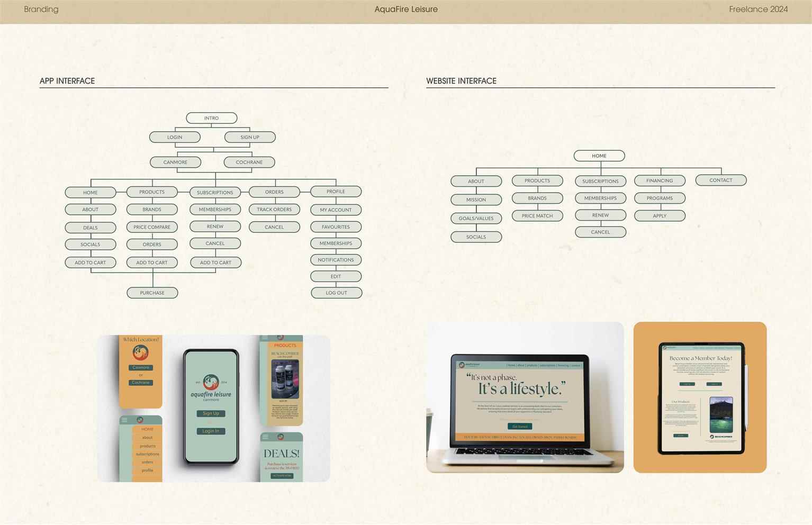The height and width of the screenshot is (525, 812).
Task: Select 'subscriptions' in the phone menu list
Action: click(147, 454)
